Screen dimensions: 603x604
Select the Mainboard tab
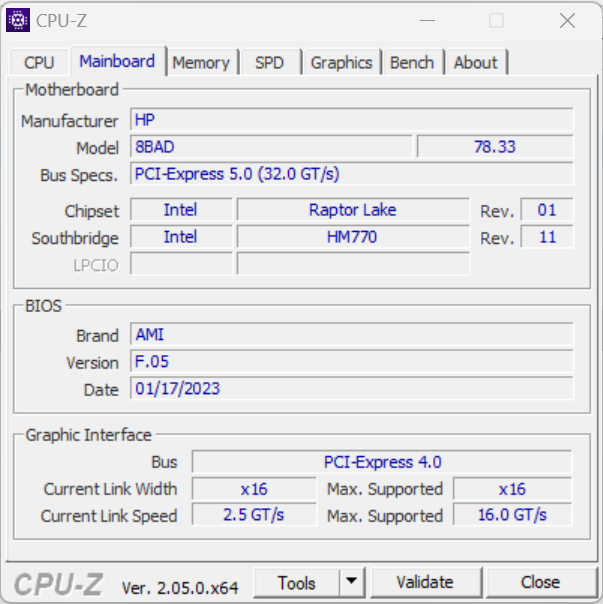(x=117, y=61)
